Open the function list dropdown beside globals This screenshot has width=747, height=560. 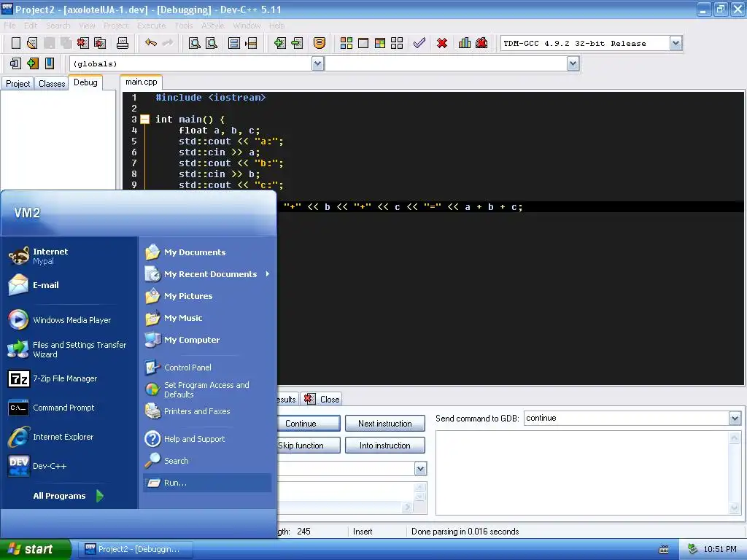click(573, 64)
